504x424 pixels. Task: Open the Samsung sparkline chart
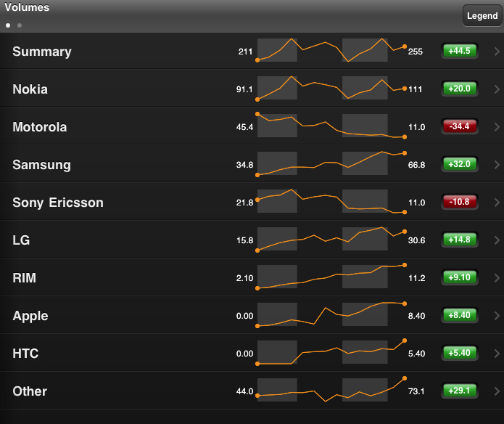point(331,163)
